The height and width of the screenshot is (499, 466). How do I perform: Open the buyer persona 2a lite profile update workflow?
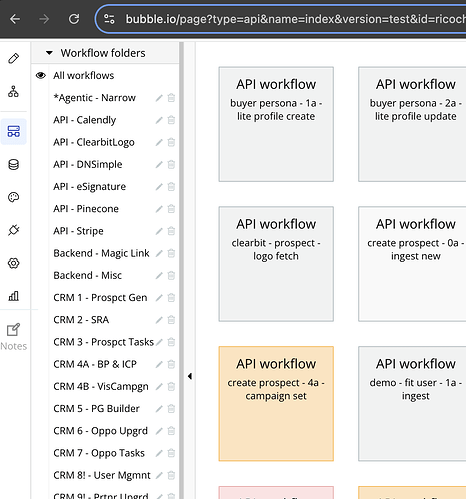click(x=412, y=124)
